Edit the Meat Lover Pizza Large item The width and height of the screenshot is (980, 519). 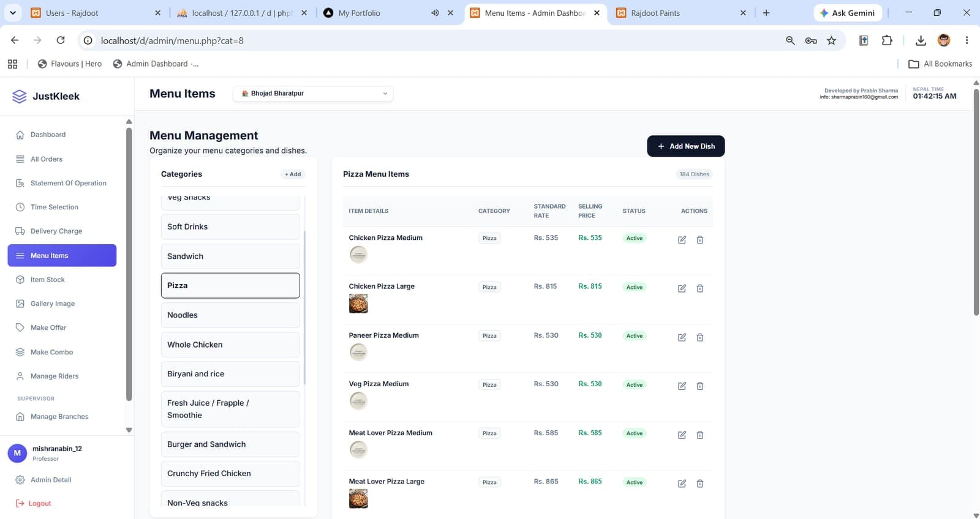(682, 484)
